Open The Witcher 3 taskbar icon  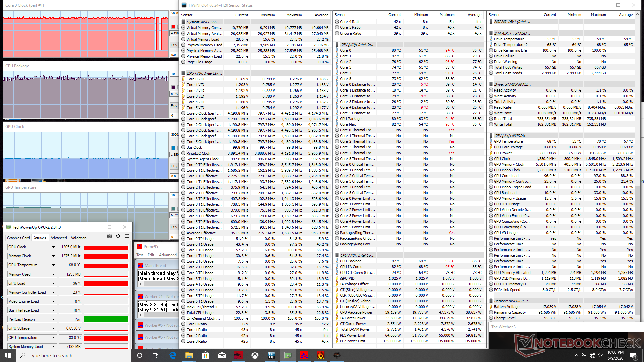[x=337, y=355]
